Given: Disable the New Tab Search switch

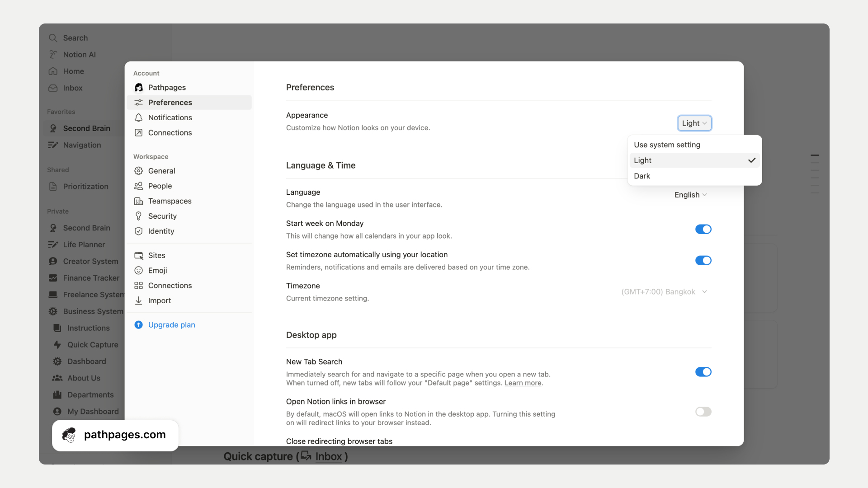Looking at the screenshot, I should point(703,372).
